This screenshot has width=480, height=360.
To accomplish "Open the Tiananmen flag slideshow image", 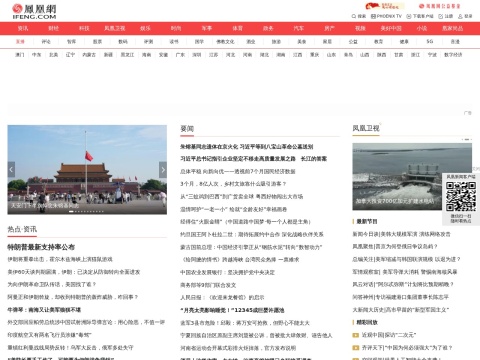I will pos(87,169).
